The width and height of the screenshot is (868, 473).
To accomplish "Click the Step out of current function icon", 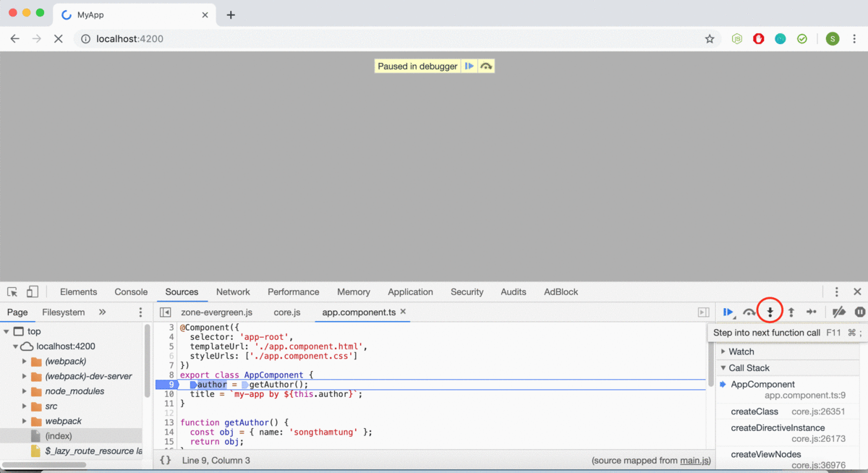I will tap(791, 312).
